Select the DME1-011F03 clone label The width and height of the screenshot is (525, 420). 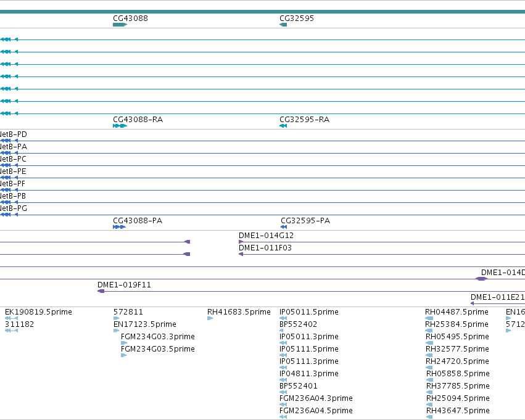pyautogui.click(x=265, y=248)
